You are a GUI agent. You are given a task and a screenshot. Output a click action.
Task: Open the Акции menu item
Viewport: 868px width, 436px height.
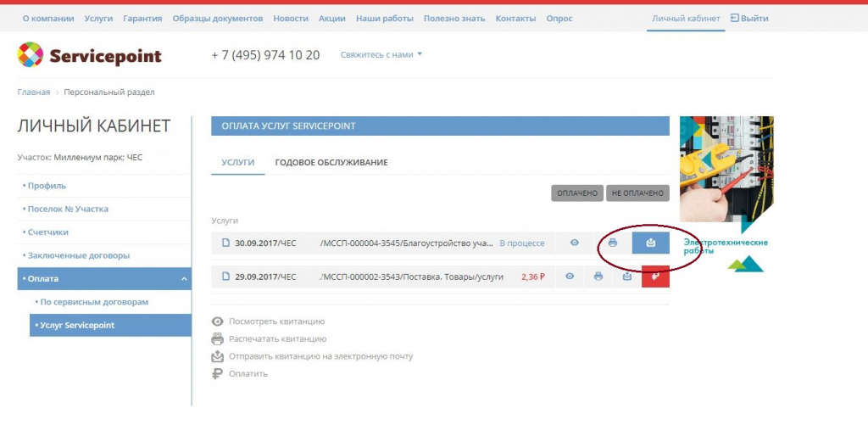pos(332,19)
